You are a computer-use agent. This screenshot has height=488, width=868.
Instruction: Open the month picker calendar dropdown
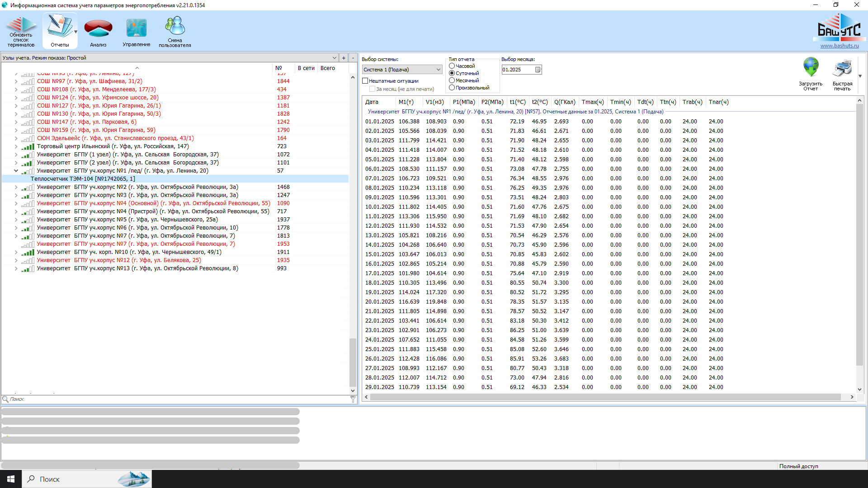tap(538, 70)
